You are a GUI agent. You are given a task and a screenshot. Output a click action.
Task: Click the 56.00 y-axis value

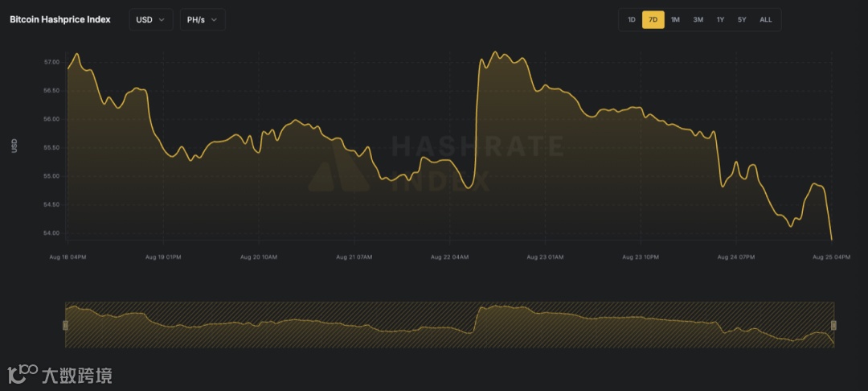(x=52, y=119)
